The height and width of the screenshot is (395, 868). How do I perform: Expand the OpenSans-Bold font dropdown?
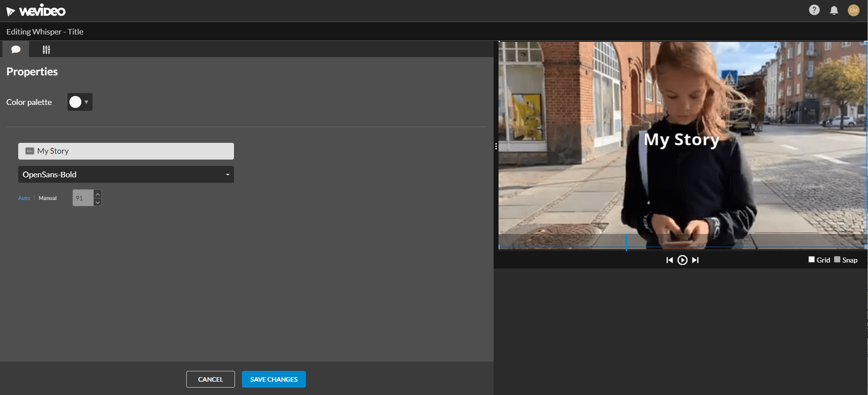(x=126, y=174)
